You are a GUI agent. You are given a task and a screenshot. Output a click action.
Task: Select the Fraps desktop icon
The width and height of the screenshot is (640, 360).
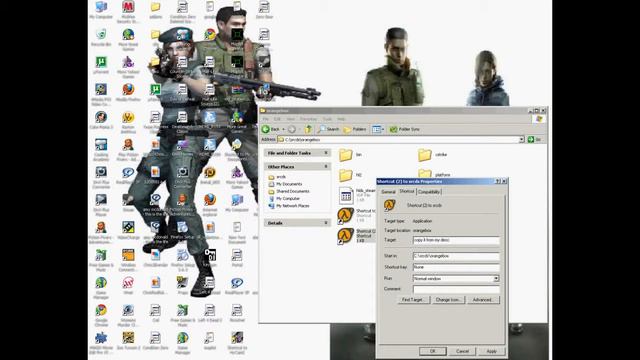click(x=182, y=286)
